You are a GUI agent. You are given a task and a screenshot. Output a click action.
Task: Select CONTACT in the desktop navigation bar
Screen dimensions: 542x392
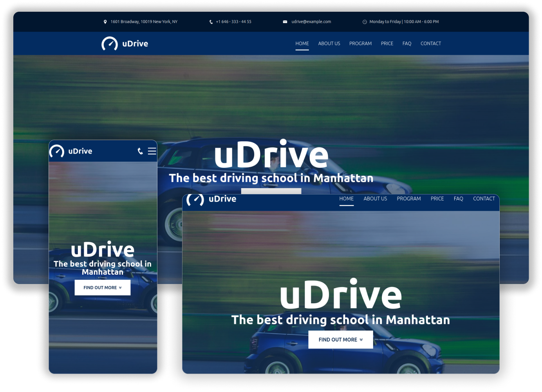coord(430,43)
